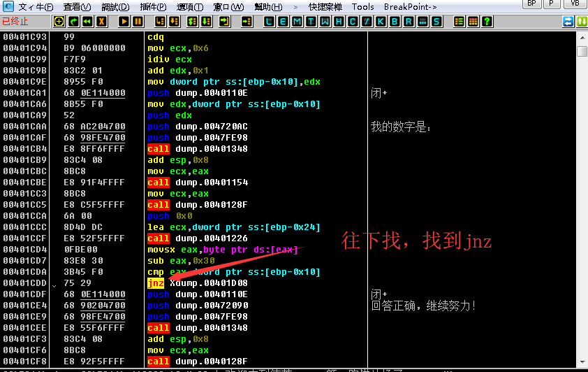Click the Trace over icon
588x372 pixels.
coord(207,22)
